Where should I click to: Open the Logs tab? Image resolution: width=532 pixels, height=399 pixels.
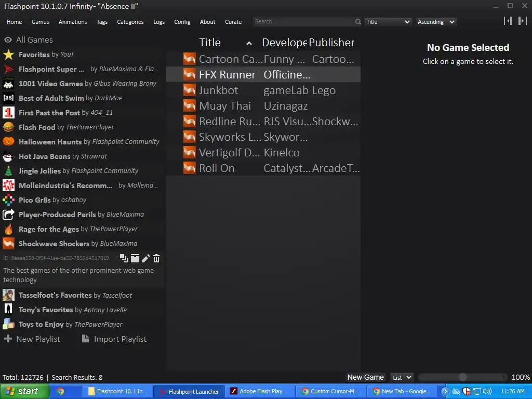(x=159, y=22)
